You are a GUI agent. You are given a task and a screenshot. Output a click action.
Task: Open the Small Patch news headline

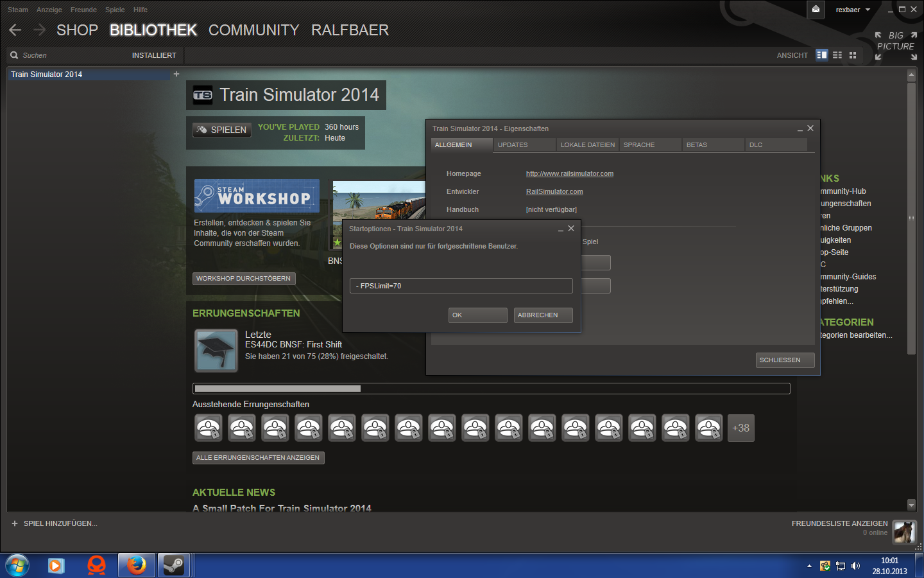pyautogui.click(x=282, y=507)
